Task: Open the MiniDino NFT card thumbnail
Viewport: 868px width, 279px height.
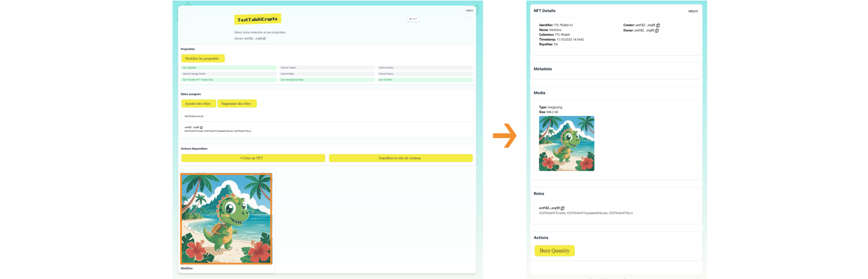Action: [x=226, y=218]
